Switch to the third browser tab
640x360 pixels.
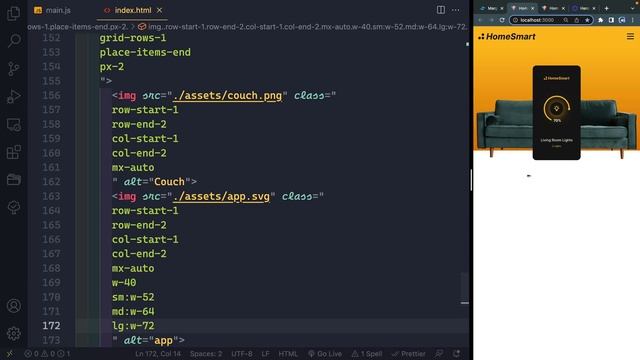(x=553, y=8)
